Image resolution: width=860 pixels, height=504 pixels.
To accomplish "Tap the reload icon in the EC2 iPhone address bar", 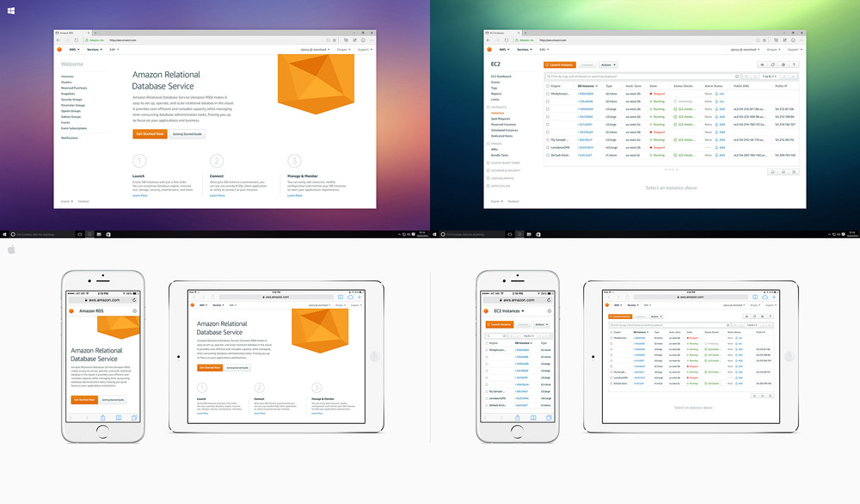I will pos(549,300).
